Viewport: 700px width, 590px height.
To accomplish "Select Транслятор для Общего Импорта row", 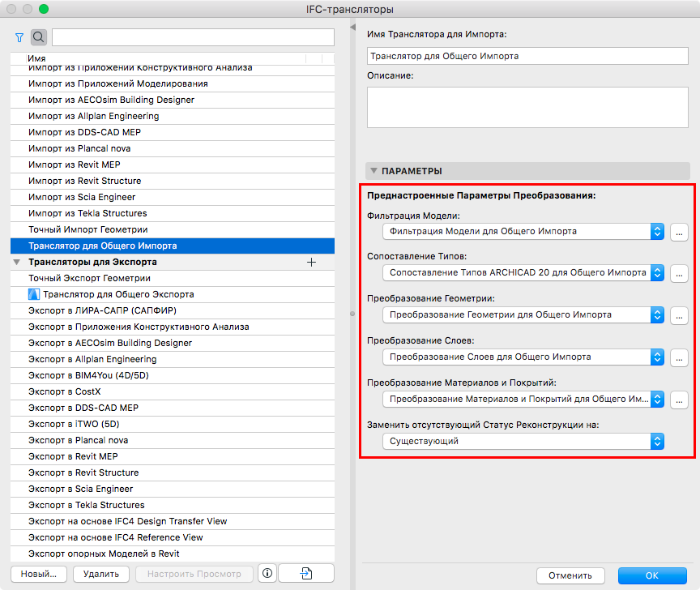I will (x=173, y=246).
